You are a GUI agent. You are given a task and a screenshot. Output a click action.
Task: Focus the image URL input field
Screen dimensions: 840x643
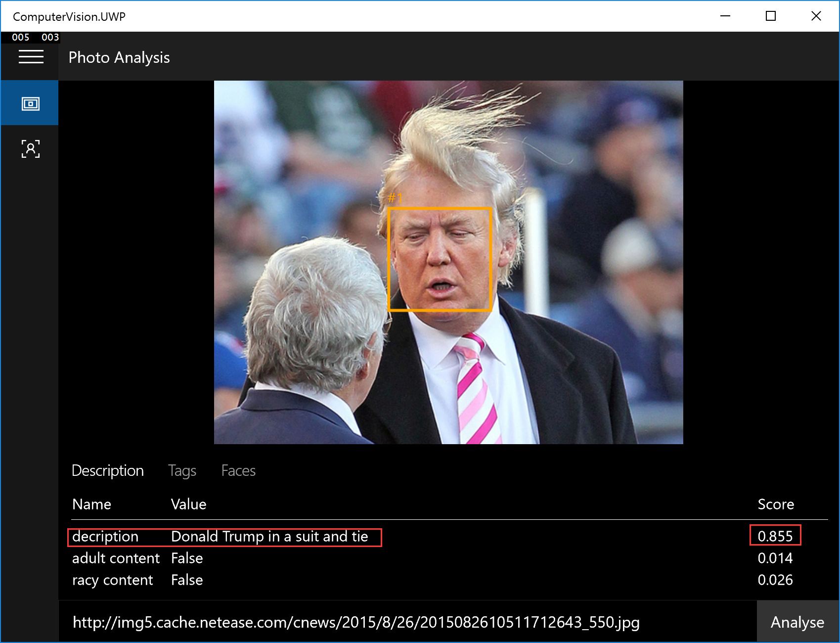point(407,622)
